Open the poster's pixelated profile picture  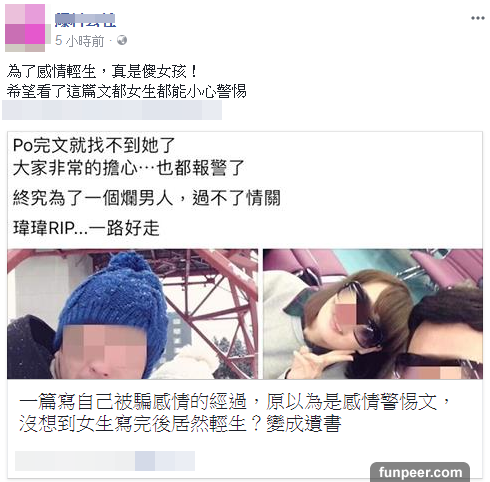click(x=25, y=28)
